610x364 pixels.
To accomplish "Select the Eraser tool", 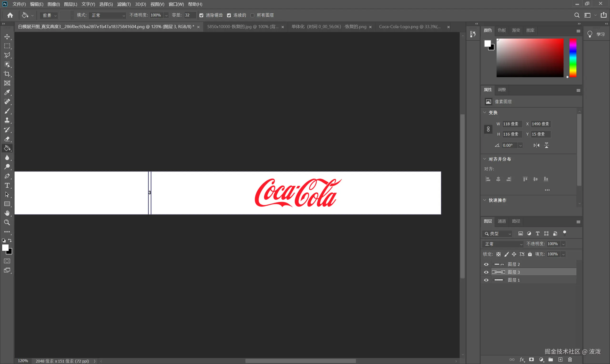I will 7,139.
